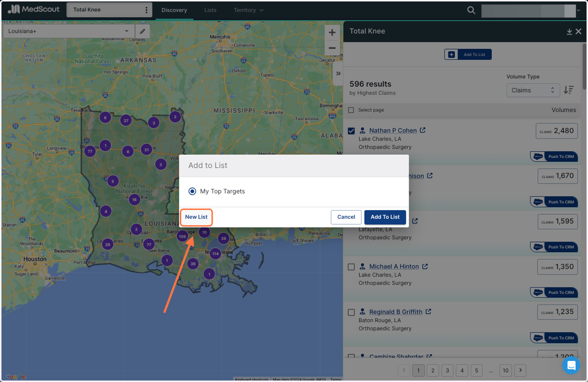Edit the Louisiana+ territory with pencil icon

pos(143,31)
